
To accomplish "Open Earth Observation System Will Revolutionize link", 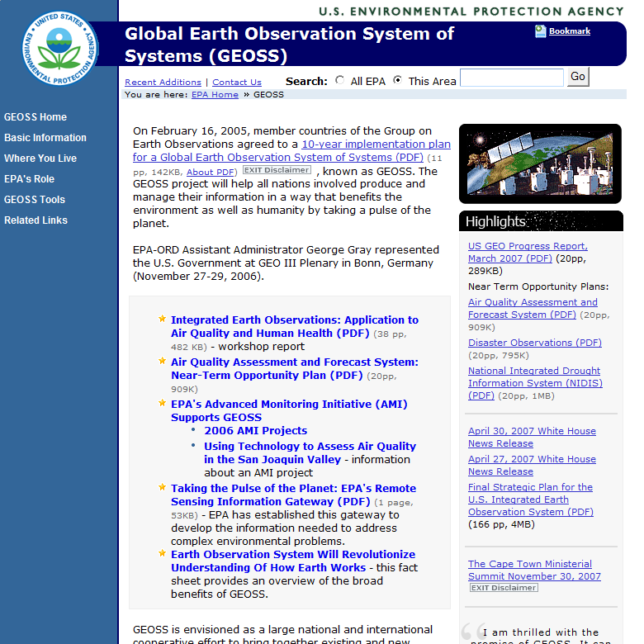I will tap(293, 561).
